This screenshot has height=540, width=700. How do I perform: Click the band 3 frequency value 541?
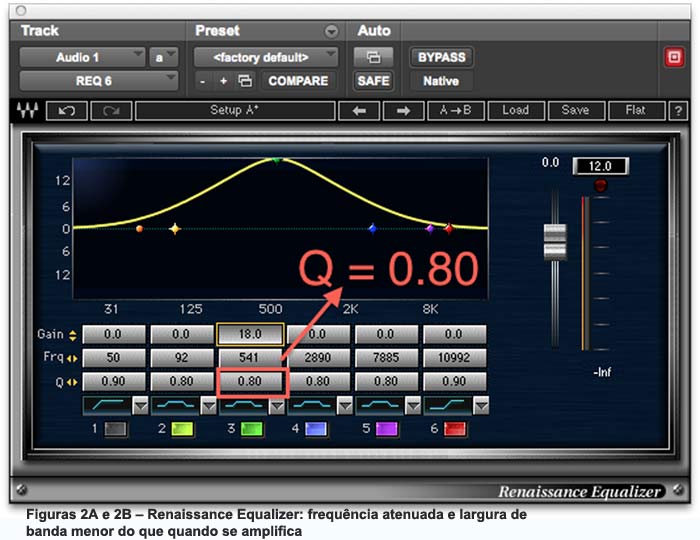[x=249, y=357]
